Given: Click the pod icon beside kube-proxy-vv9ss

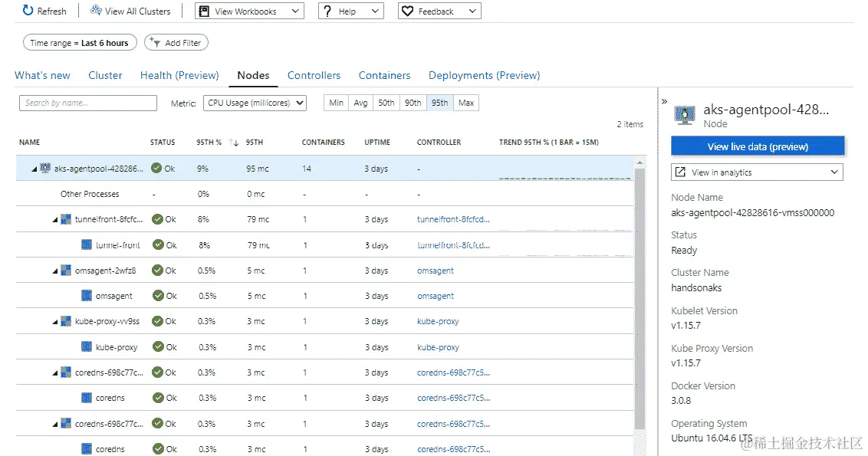Looking at the screenshot, I should pyautogui.click(x=66, y=321).
